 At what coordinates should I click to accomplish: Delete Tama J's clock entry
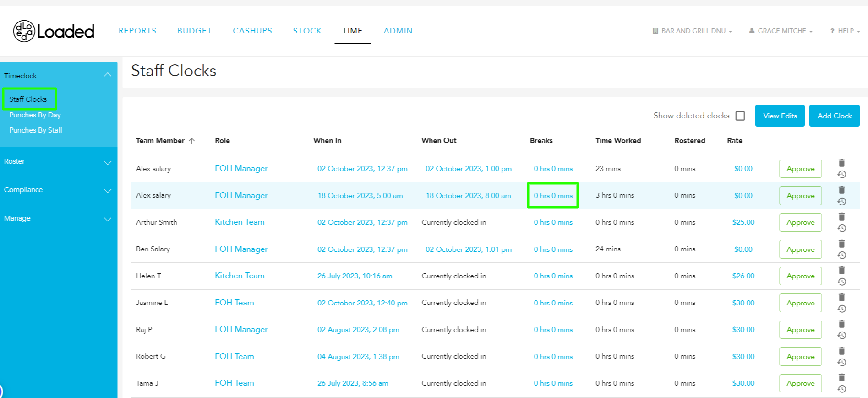pos(841,377)
